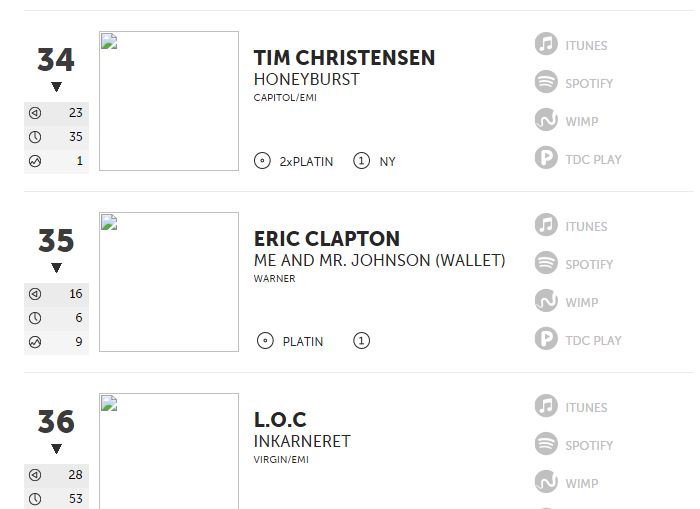Screen dimensions: 700x509
Task: Click iTunes icon for Eric Clapton
Action: [x=546, y=225]
